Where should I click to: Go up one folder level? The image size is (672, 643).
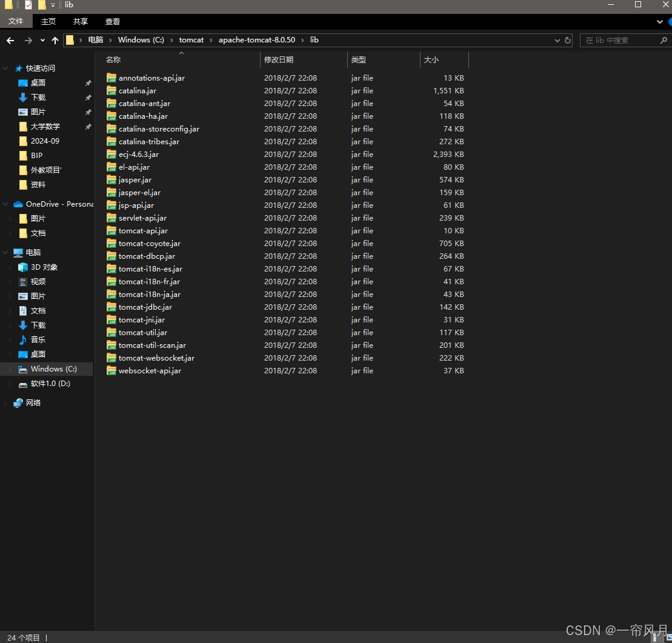[55, 40]
